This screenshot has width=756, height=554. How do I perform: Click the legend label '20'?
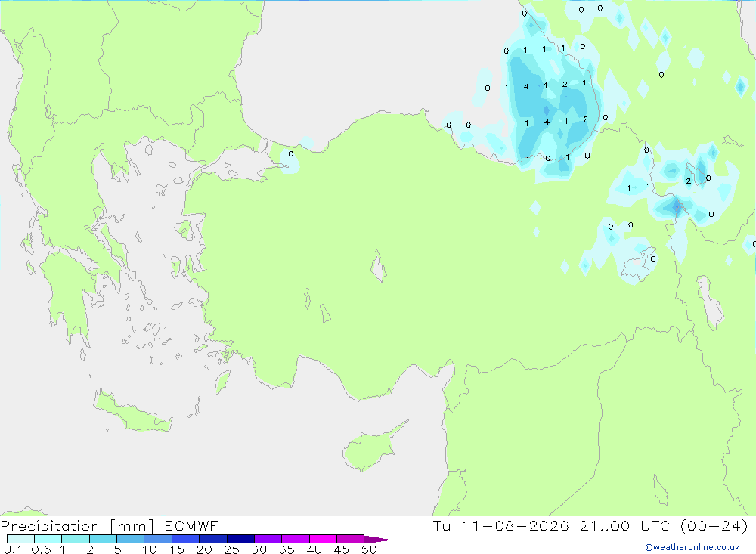pos(204,549)
